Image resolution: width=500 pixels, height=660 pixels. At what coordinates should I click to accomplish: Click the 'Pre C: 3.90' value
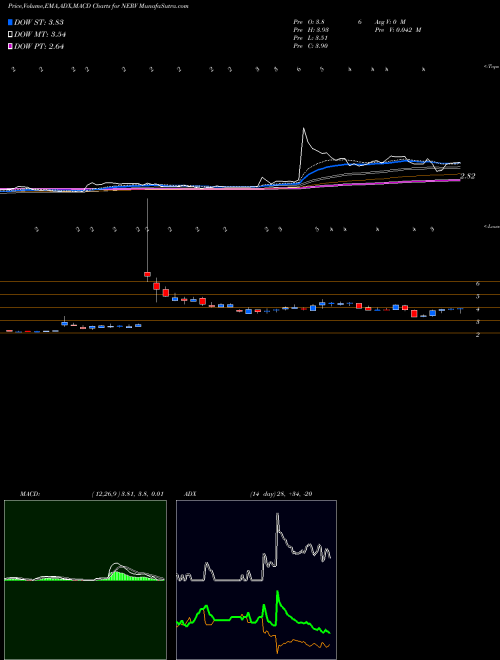311,46
